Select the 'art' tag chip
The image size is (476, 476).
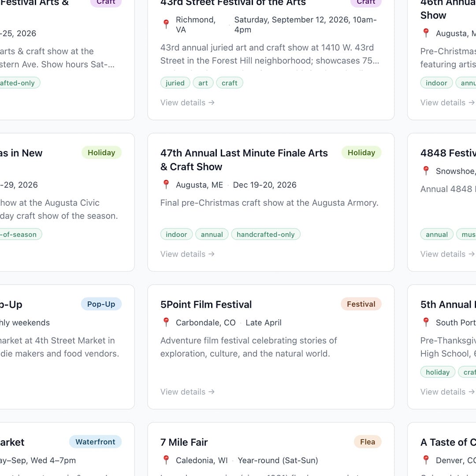point(203,83)
